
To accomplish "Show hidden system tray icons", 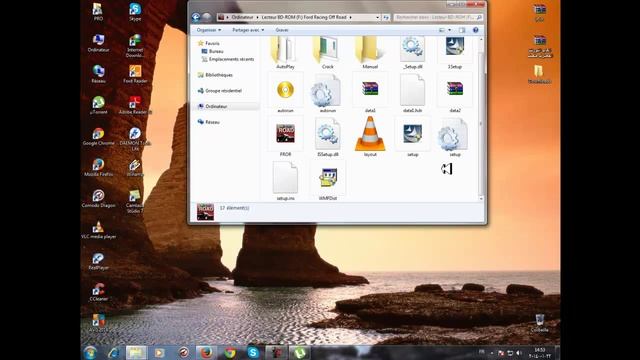I will (492, 353).
